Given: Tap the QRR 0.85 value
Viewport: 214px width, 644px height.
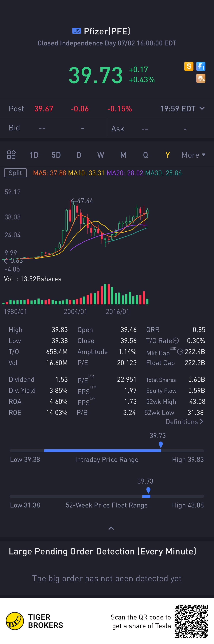Looking at the screenshot, I should 199,330.
